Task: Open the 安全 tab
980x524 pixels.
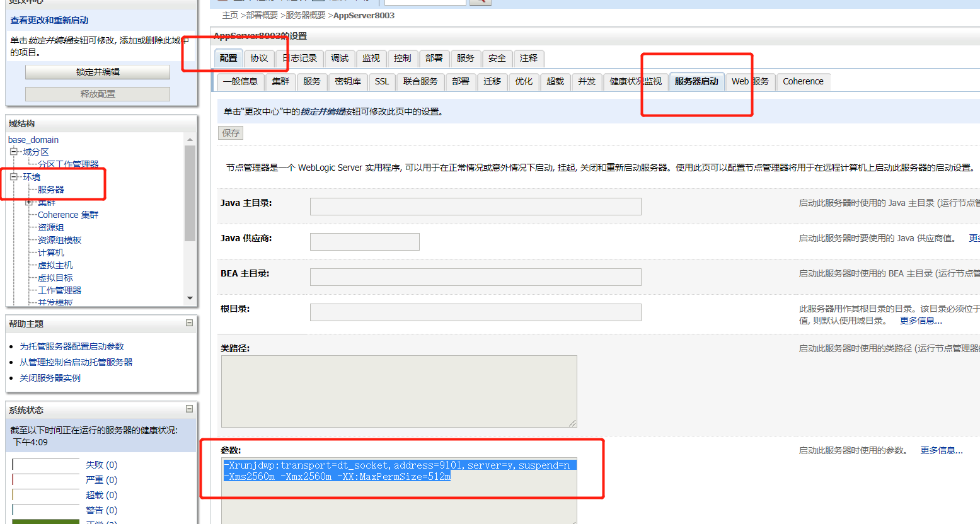Action: (x=497, y=58)
